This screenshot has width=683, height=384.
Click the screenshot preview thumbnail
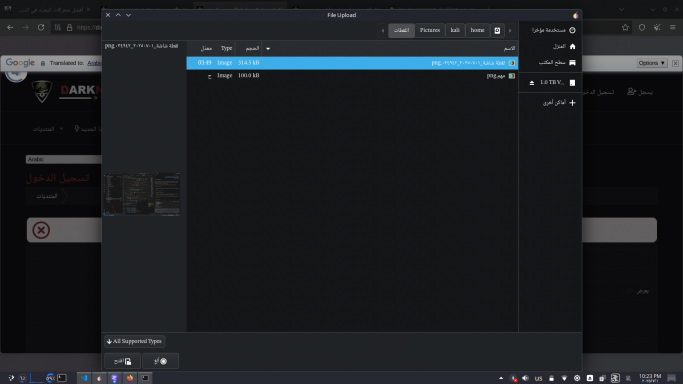(x=142, y=194)
